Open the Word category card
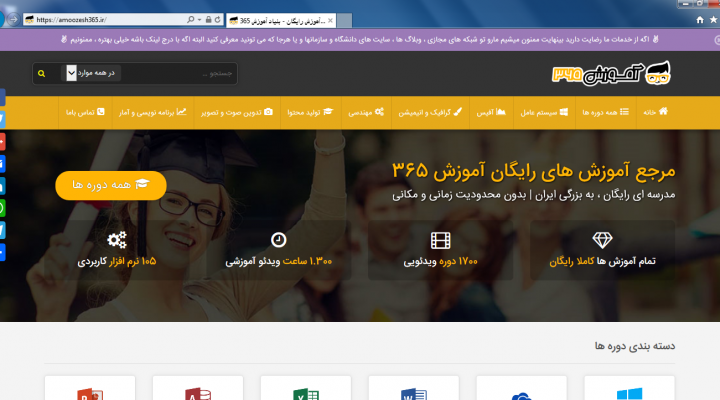720x400 pixels. click(414, 388)
